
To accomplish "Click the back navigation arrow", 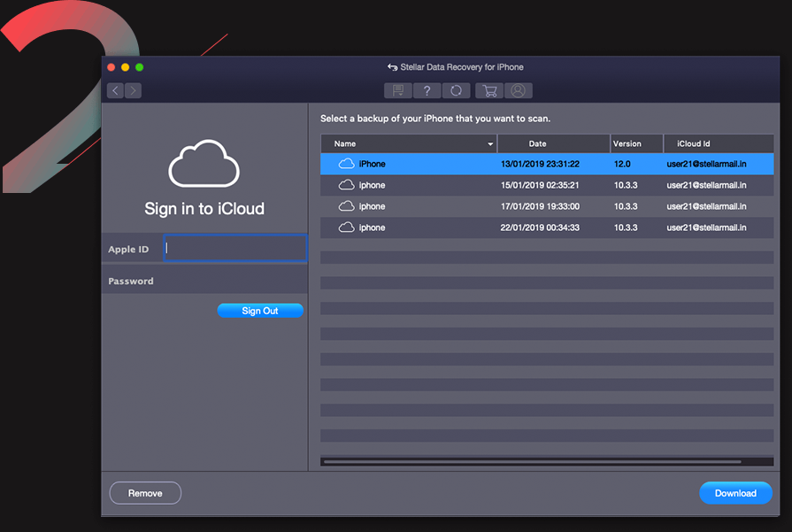I will tap(116, 90).
